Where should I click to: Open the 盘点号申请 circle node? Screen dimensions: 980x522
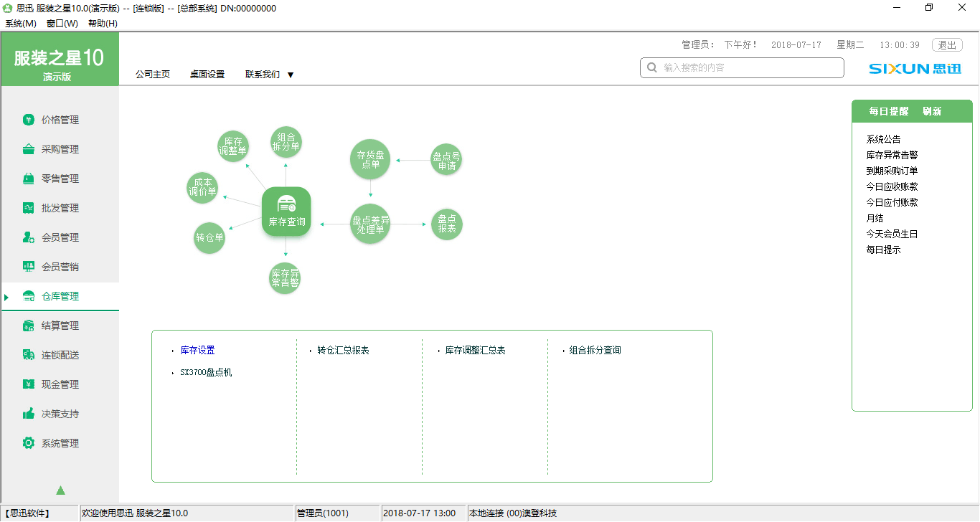coord(446,161)
